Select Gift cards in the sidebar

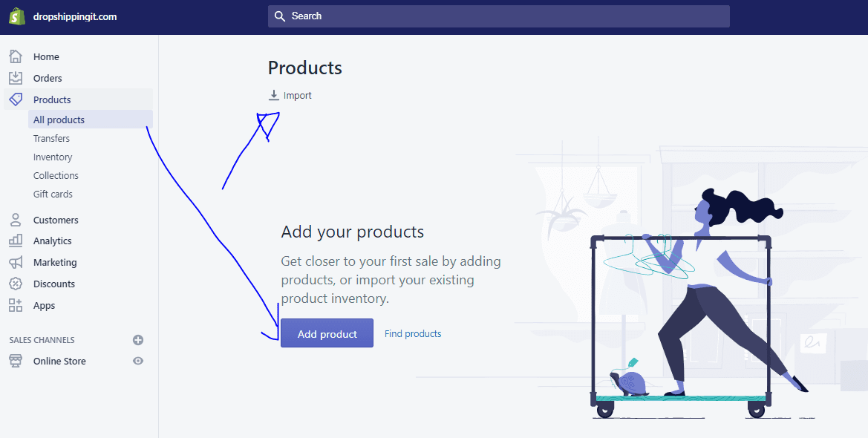(x=53, y=195)
